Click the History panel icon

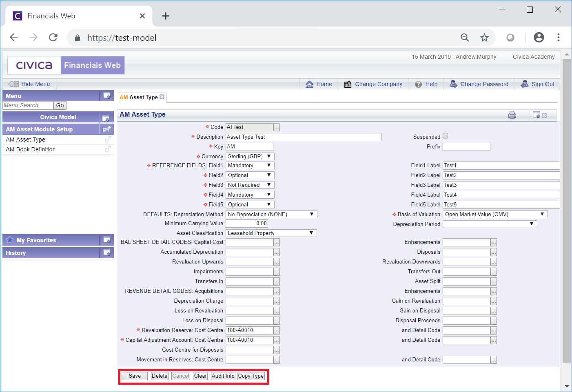click(107, 252)
